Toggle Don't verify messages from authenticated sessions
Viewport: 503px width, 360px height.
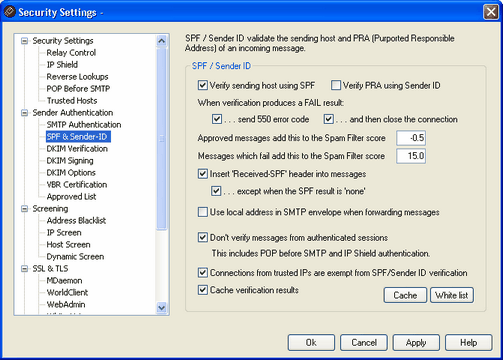pos(203,237)
